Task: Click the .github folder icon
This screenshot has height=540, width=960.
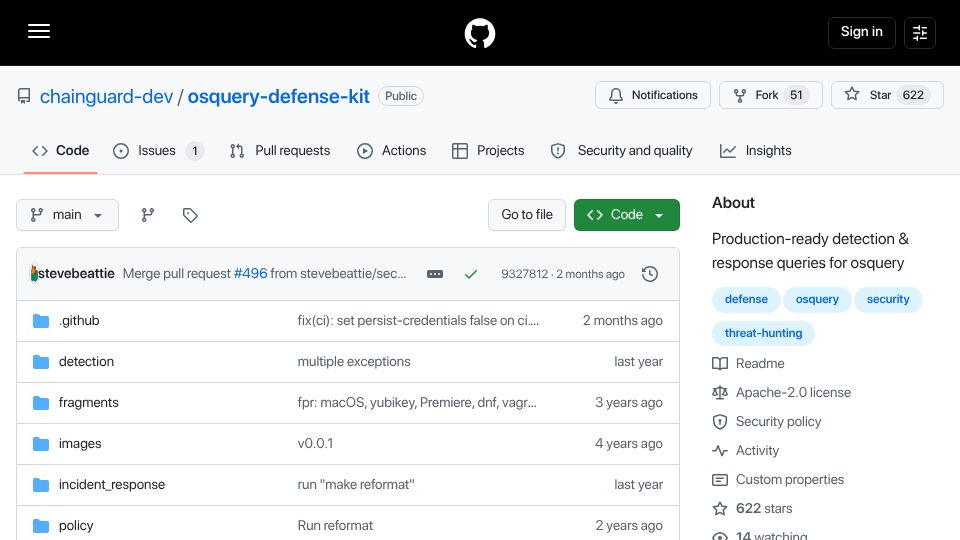Action: tap(41, 321)
